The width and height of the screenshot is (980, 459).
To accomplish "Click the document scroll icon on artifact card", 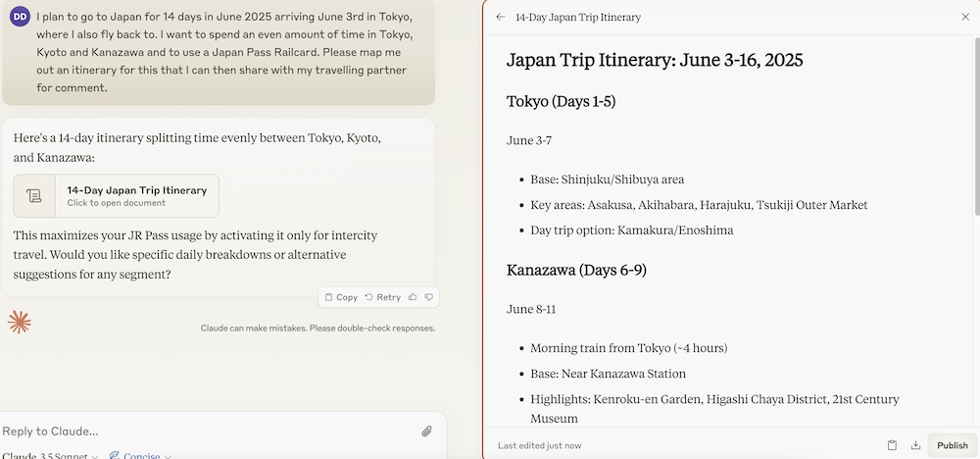I will pyautogui.click(x=34, y=196).
